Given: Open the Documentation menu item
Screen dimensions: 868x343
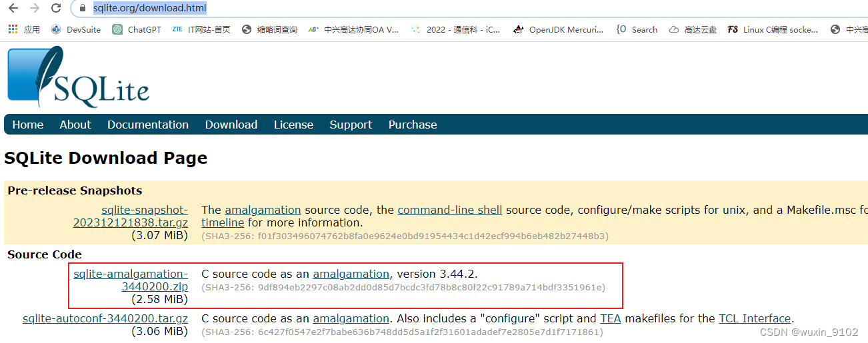Looking at the screenshot, I should (x=148, y=125).
